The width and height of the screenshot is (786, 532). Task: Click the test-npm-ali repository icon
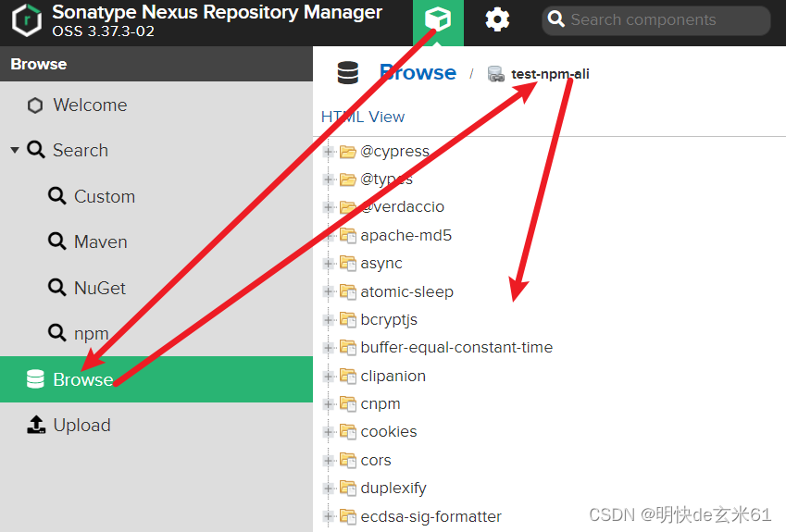coord(495,74)
